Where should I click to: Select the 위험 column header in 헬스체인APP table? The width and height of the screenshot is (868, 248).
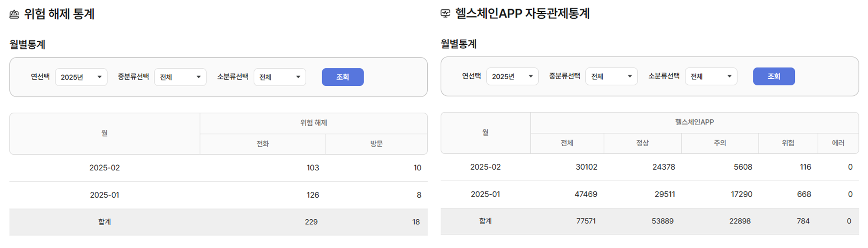coord(788,143)
